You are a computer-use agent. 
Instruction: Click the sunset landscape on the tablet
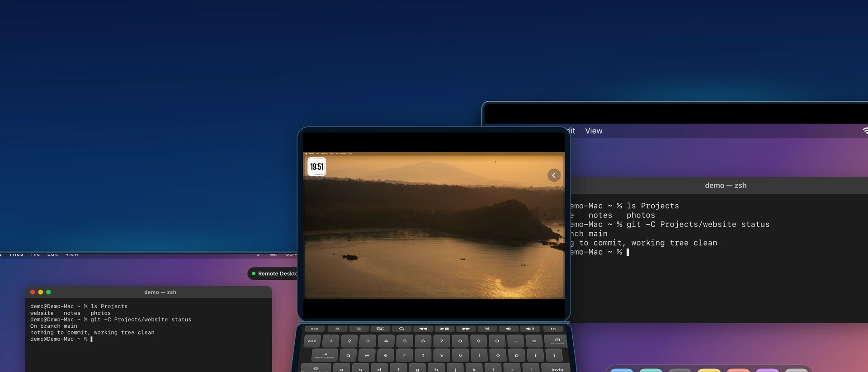(x=434, y=226)
